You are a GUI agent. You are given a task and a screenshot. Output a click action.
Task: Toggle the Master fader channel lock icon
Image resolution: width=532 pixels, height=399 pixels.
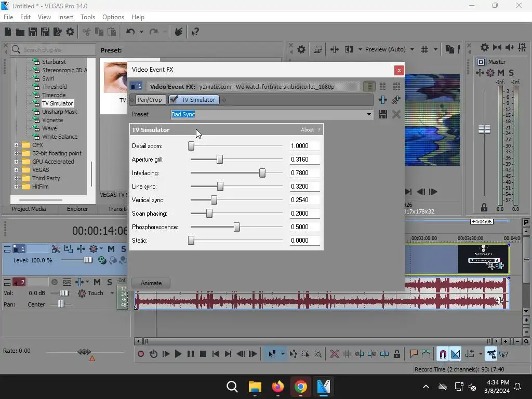[484, 207]
